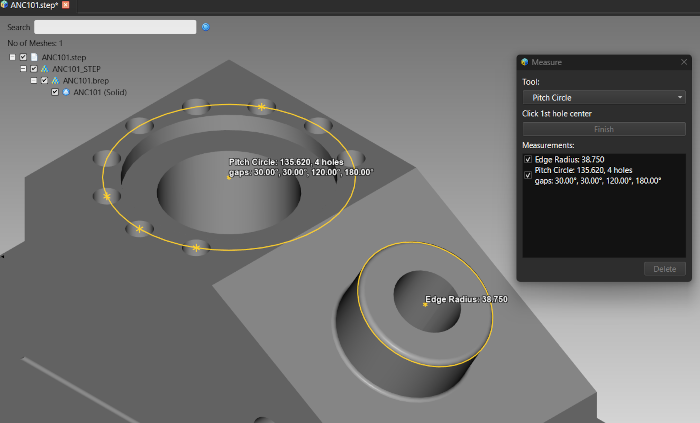Toggle the ANC101 (Solid) visibility checkbox
This screenshot has height=423, width=700.
coord(55,92)
